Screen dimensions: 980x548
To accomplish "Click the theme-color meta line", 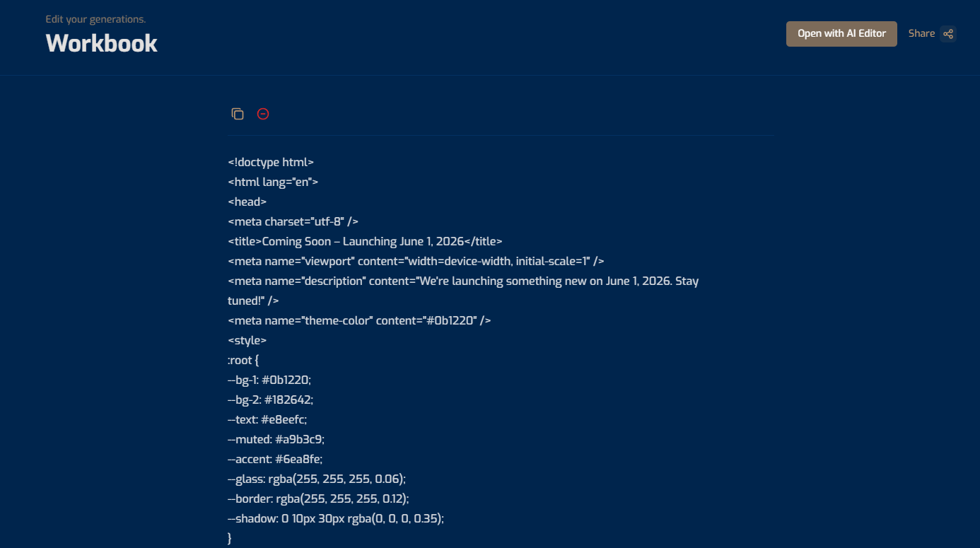I will click(359, 320).
